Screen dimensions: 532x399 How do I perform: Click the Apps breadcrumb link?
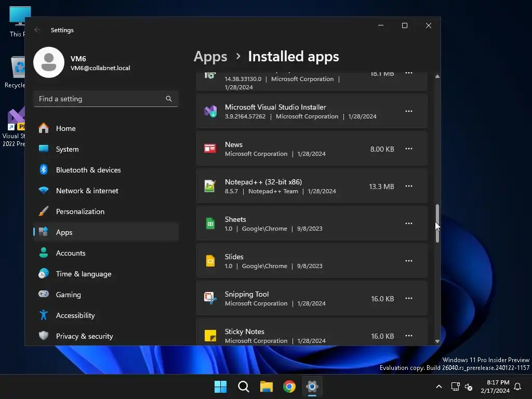coord(210,56)
